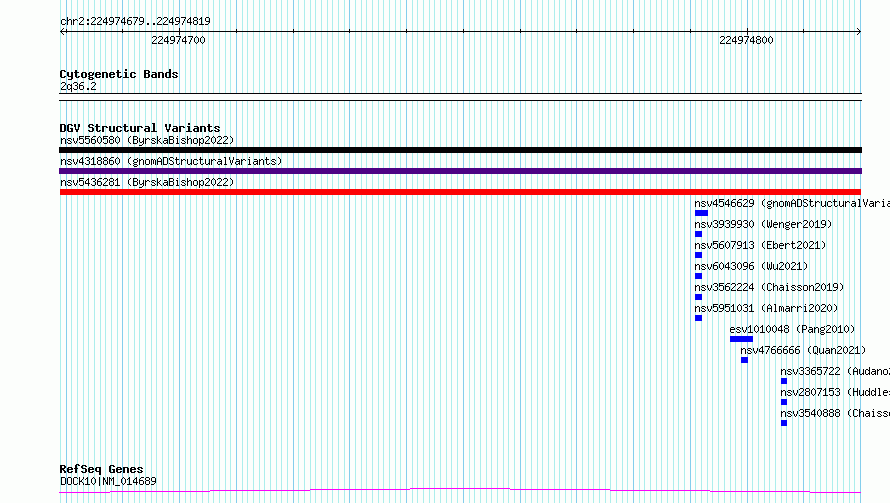Click the chr2:224974679..224974819 coordinate text

pyautogui.click(x=135, y=21)
